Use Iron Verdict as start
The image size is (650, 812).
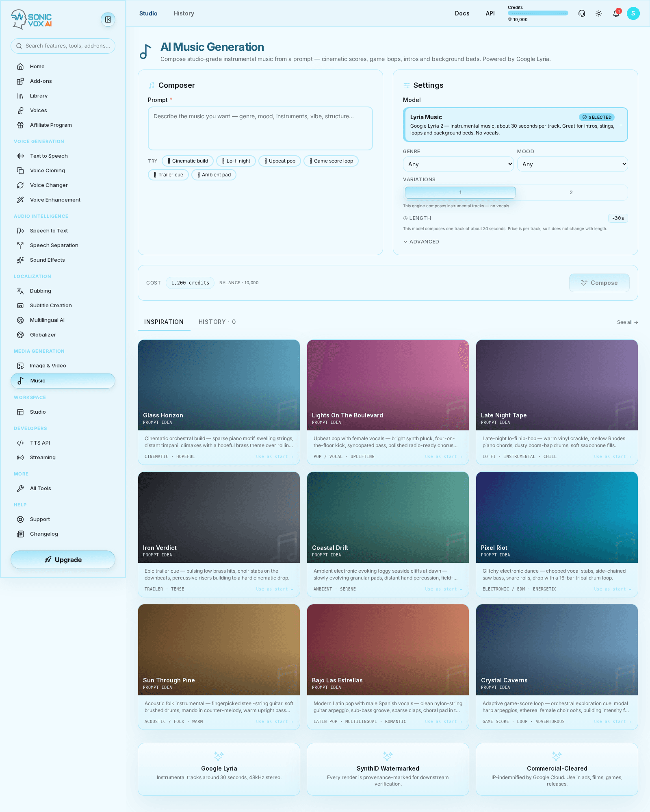pyautogui.click(x=275, y=589)
